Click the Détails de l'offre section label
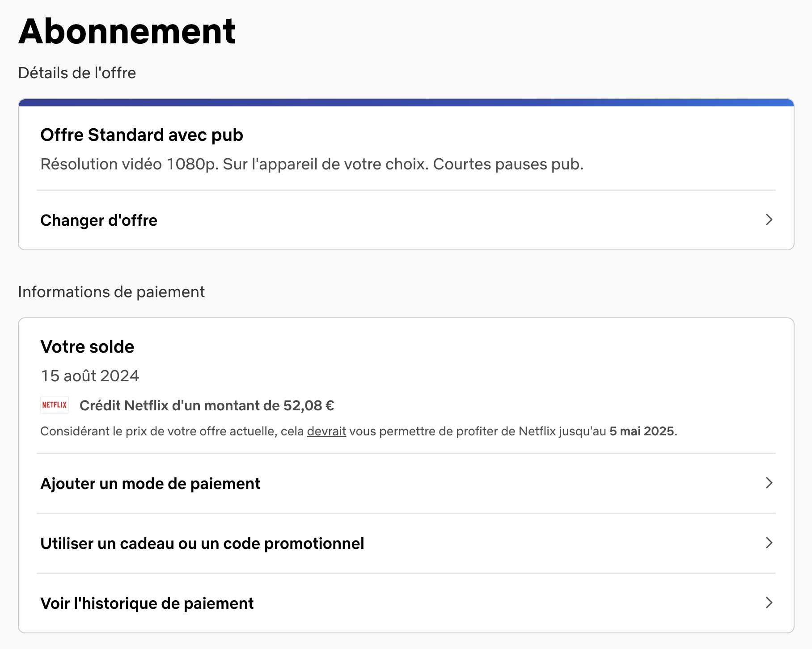The height and width of the screenshot is (649, 812). click(77, 73)
